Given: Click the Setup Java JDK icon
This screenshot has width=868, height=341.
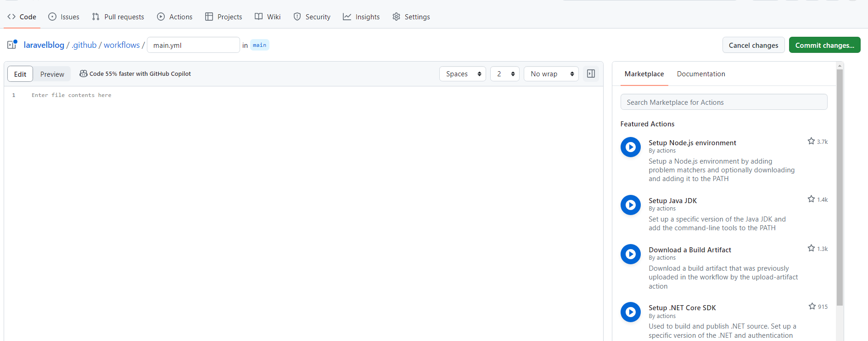Looking at the screenshot, I should [x=631, y=205].
